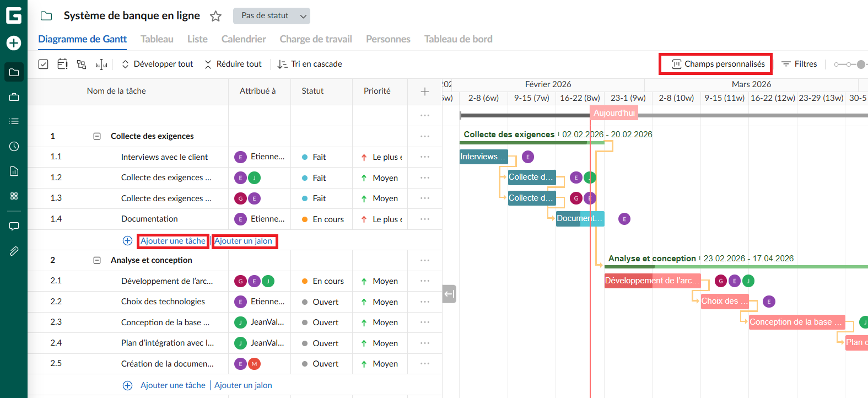This screenshot has height=398, width=868.
Task: Select Tri en cascade option
Action: [x=310, y=64]
